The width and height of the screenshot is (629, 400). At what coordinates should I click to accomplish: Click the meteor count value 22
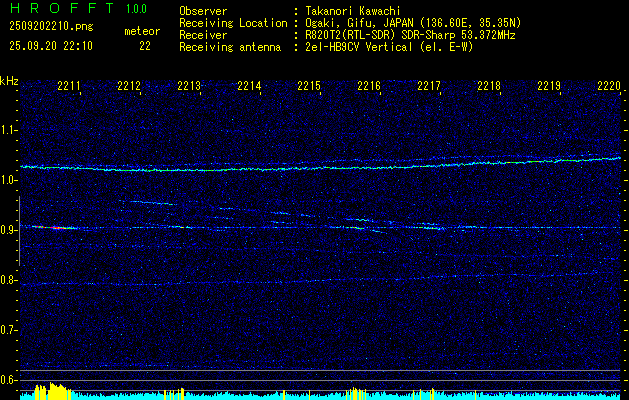145,46
